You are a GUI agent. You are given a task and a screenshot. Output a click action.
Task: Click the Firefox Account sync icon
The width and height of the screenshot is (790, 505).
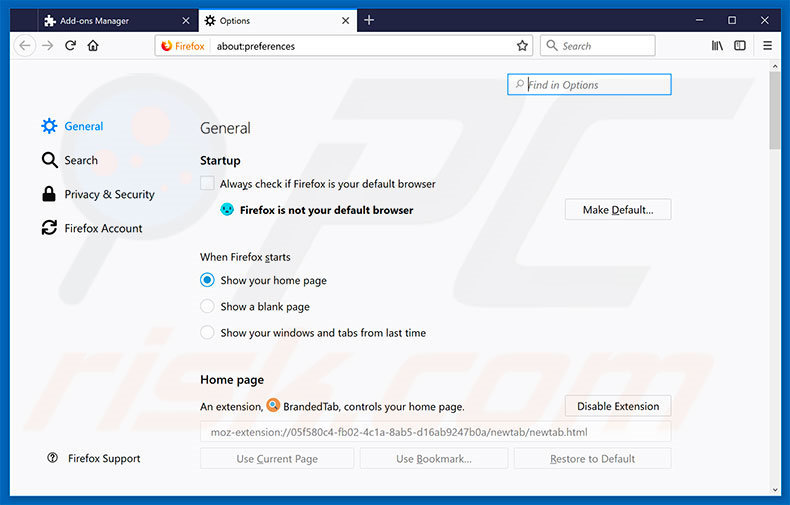tap(49, 228)
